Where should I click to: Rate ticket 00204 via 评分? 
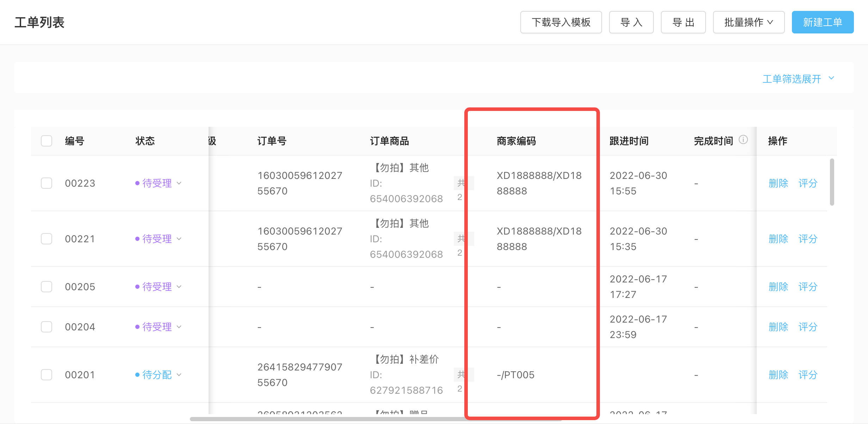(808, 327)
